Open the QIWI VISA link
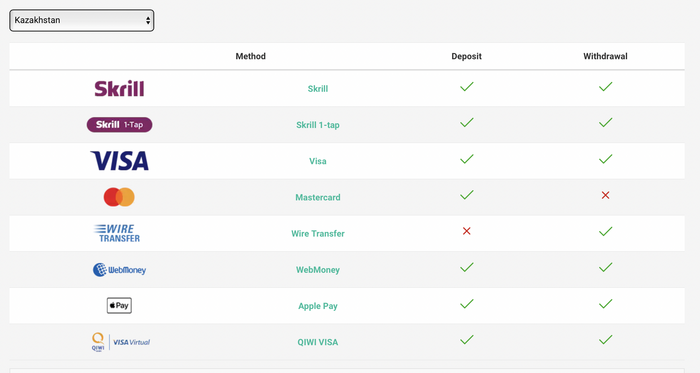 pos(318,342)
